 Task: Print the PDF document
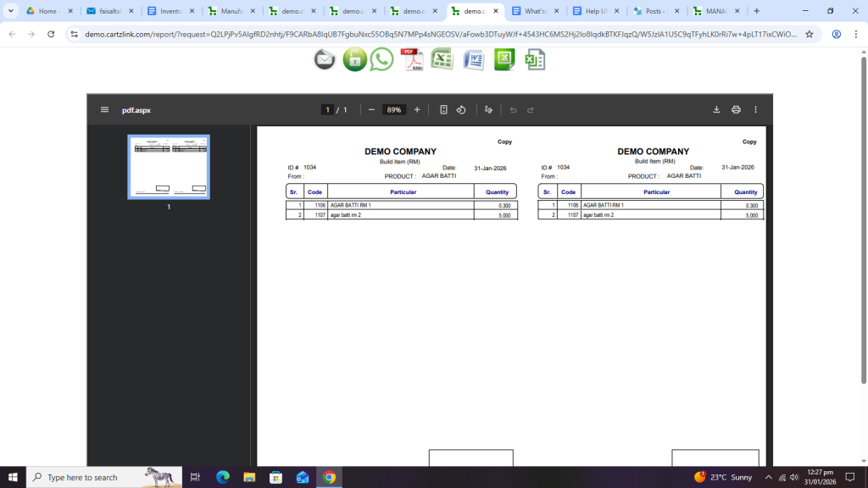(736, 110)
